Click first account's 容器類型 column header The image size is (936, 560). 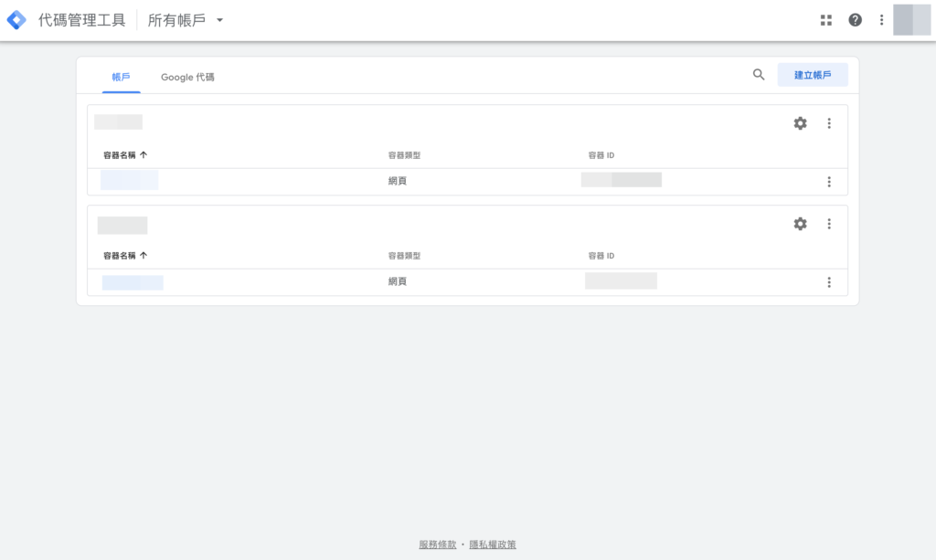404,155
